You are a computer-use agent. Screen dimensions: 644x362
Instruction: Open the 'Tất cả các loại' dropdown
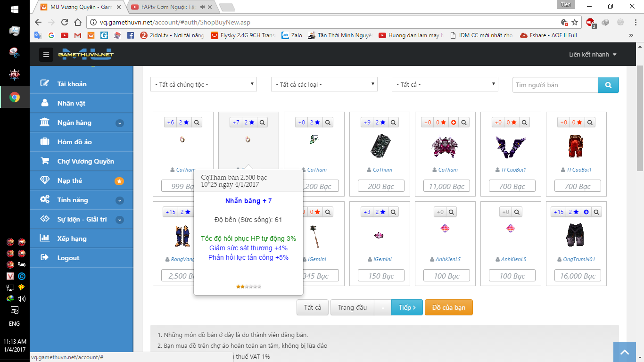pyautogui.click(x=324, y=84)
